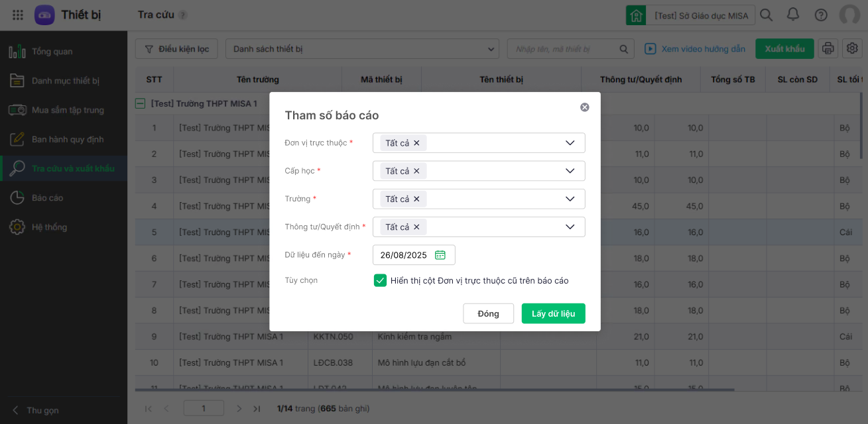This screenshot has height=424, width=868.
Task: Toggle Hiển thị cột Đơn vị trực thuộc checkbox
Action: tap(380, 280)
